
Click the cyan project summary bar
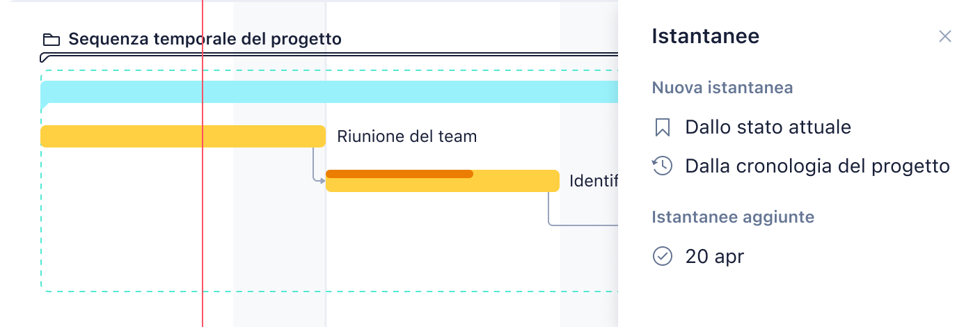(x=329, y=92)
